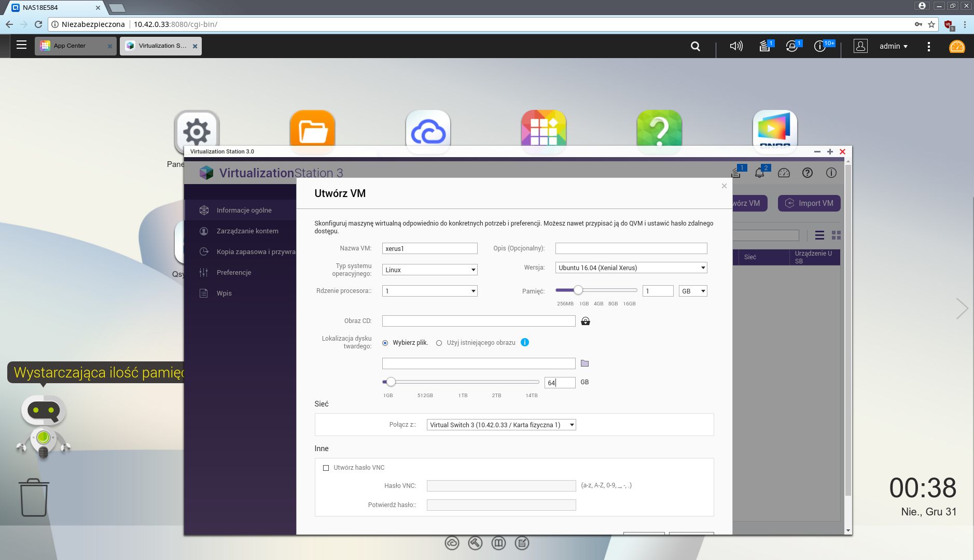Open the 'Wersja' Ubuntu 16.04 dropdown
Screen dimensions: 974x560
tap(631, 268)
